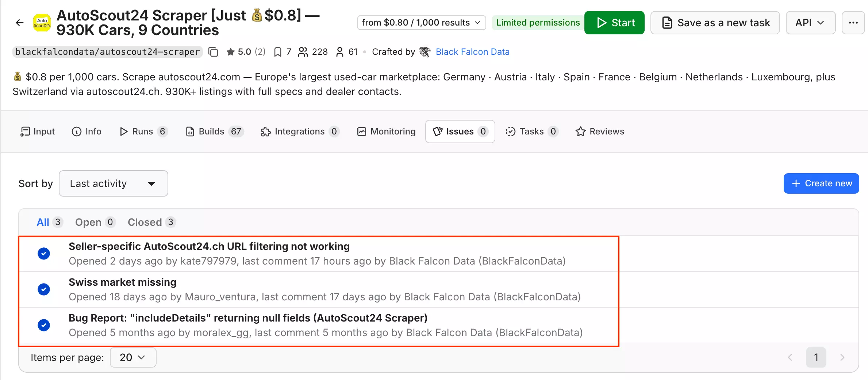Click the closed status icon for the includeDetails bug
Viewport: 868px width, 380px height.
point(44,325)
